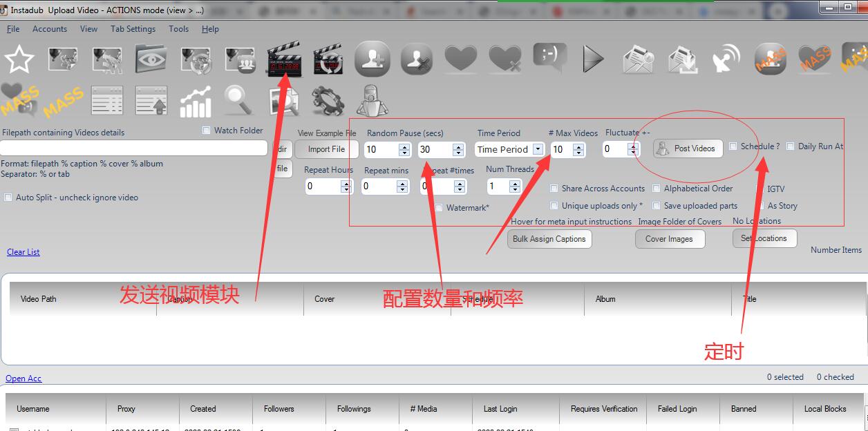868x431 pixels.
Task: Click the heart like icon
Action: click(461, 60)
